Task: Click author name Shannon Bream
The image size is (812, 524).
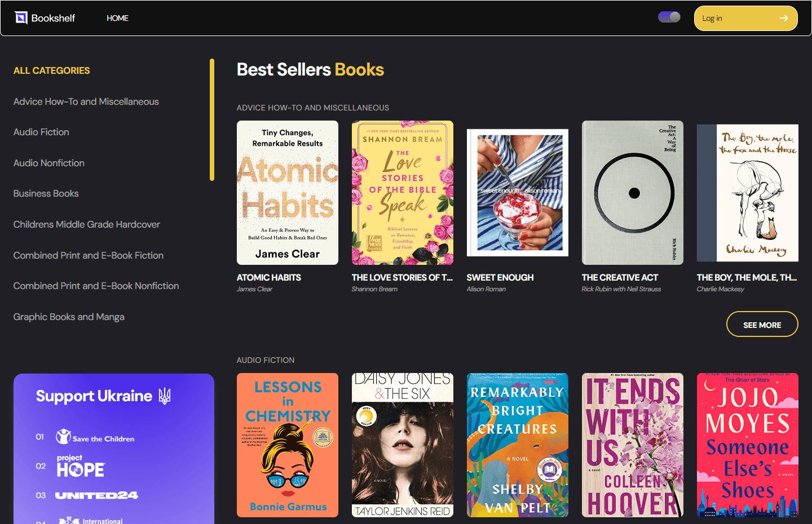Action: click(x=374, y=289)
